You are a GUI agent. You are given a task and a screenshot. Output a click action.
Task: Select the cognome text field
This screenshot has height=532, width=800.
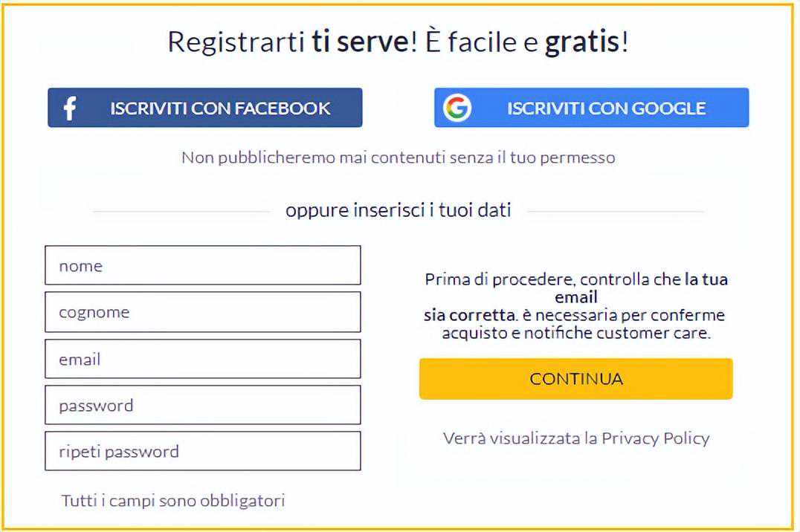point(202,312)
